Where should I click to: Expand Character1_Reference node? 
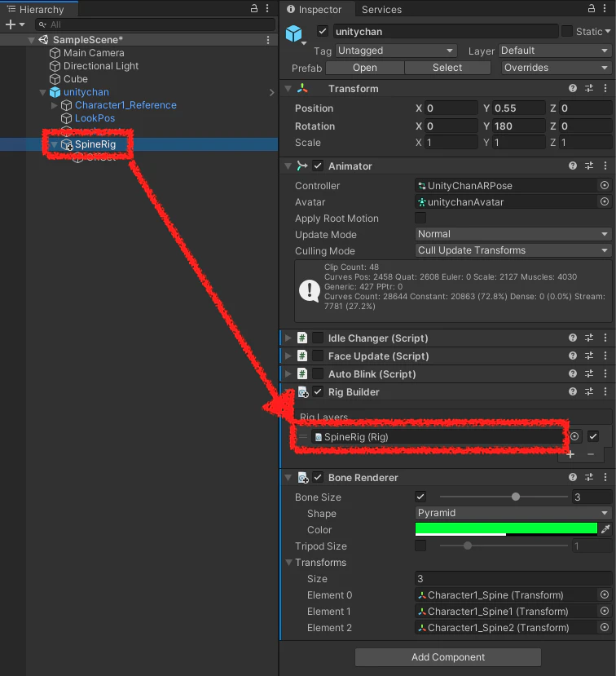tap(55, 105)
